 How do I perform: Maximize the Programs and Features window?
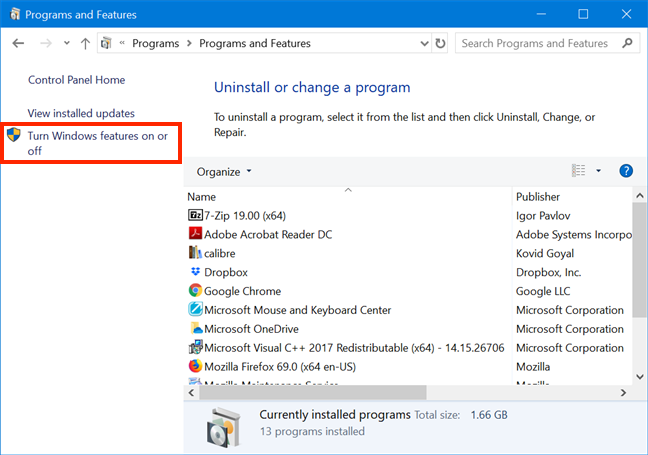coord(583,14)
